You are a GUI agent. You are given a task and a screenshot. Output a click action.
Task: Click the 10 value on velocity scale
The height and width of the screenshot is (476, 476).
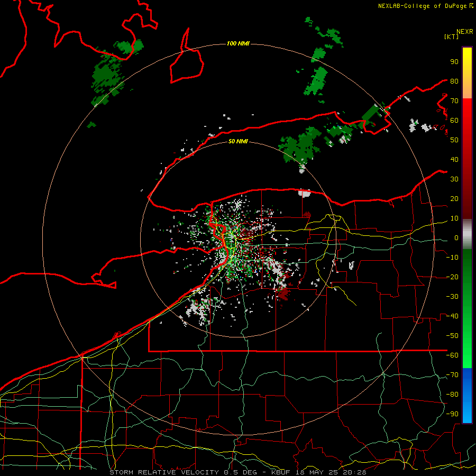(454, 218)
